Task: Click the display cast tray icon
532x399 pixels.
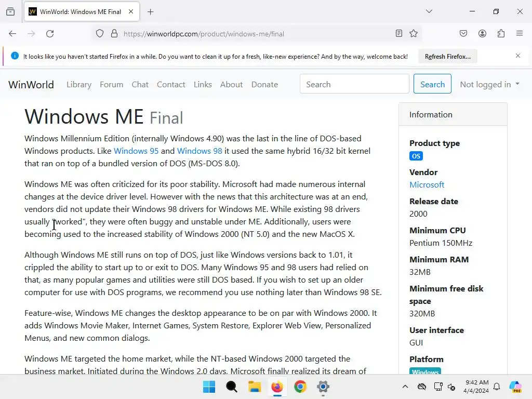Action: pyautogui.click(x=438, y=387)
